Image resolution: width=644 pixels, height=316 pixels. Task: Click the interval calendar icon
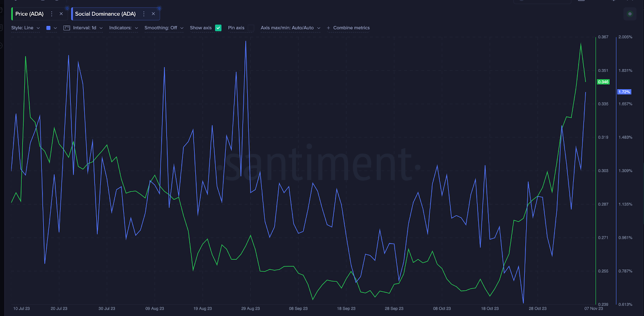pos(67,28)
